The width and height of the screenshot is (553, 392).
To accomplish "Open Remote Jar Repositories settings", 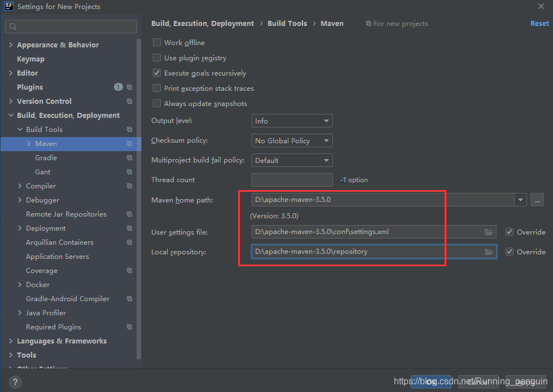I will 67,214.
